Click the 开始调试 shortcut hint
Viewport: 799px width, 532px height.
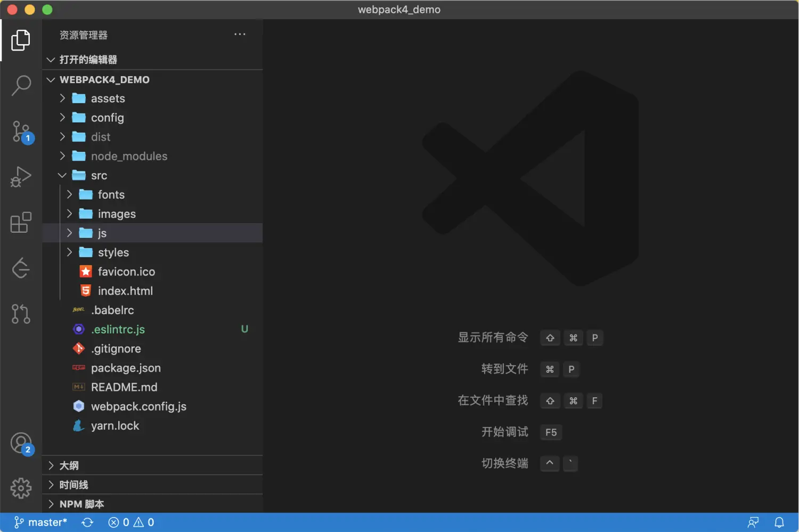(x=504, y=432)
